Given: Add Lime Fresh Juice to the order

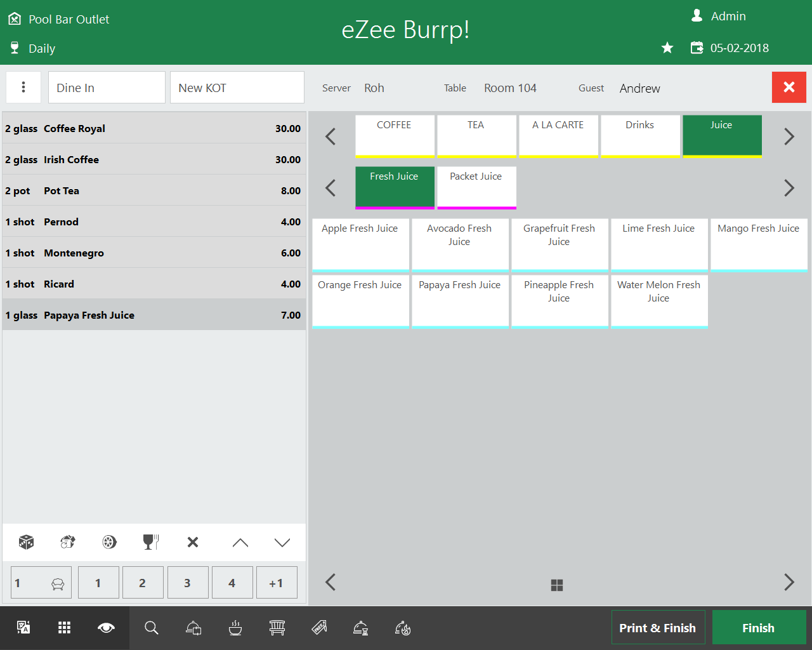Looking at the screenshot, I should (659, 245).
